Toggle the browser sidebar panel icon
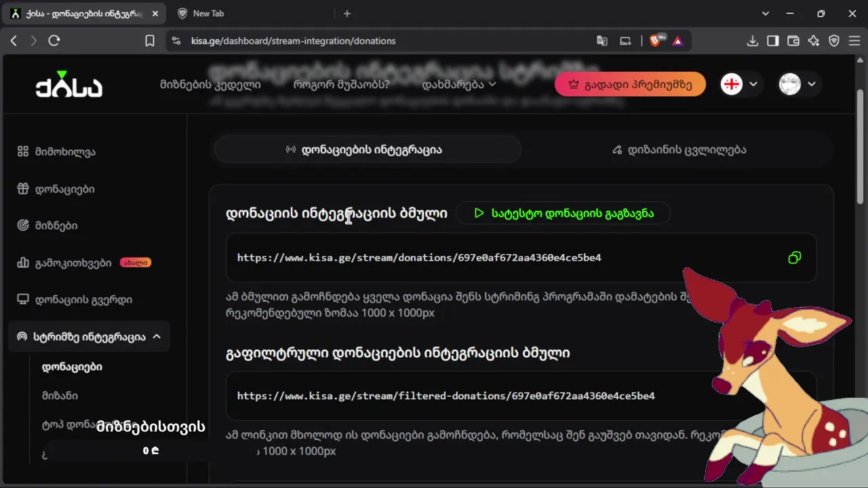The image size is (868, 488). pos(772,41)
